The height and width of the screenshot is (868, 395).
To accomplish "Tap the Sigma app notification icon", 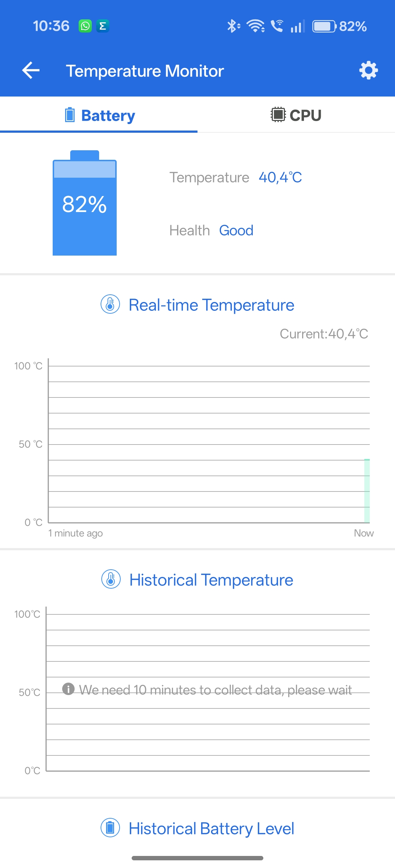I will (x=103, y=26).
